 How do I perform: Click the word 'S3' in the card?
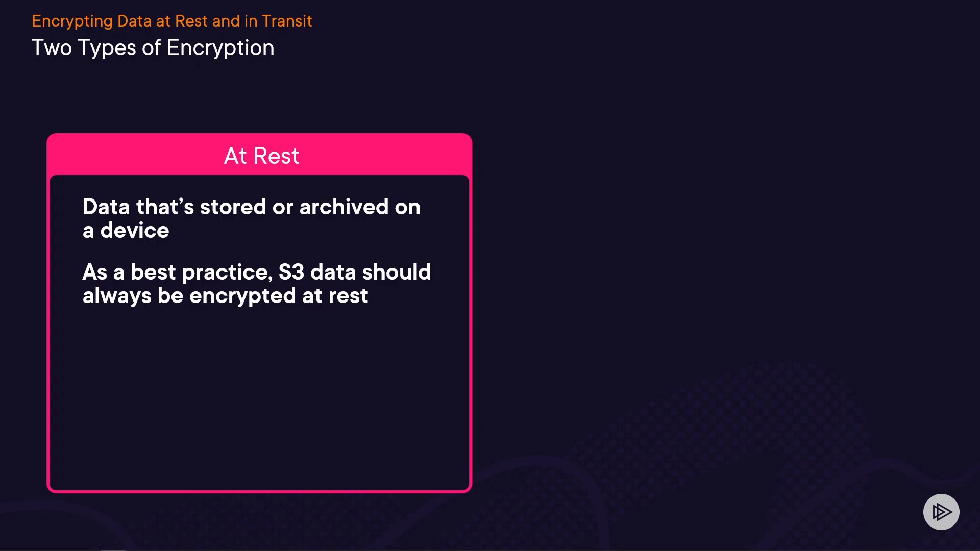pos(291,272)
